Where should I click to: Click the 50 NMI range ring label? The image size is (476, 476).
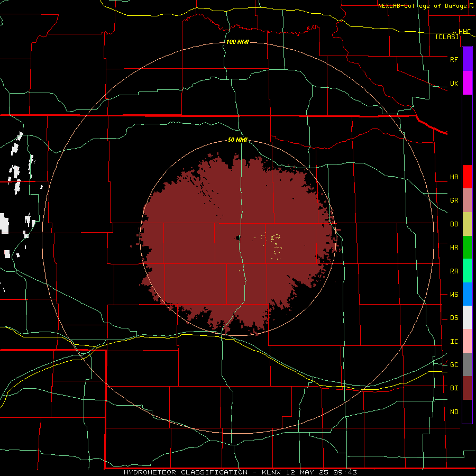click(x=237, y=140)
